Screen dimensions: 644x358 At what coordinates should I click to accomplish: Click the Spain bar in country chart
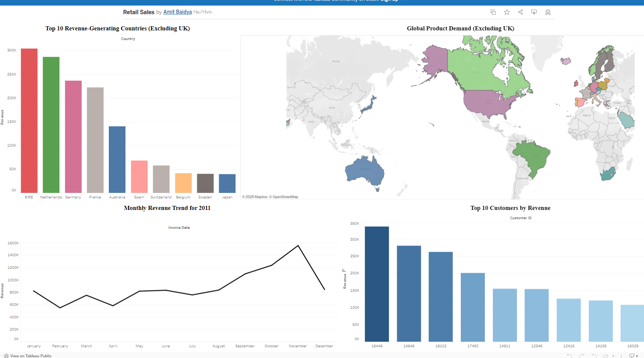139,177
